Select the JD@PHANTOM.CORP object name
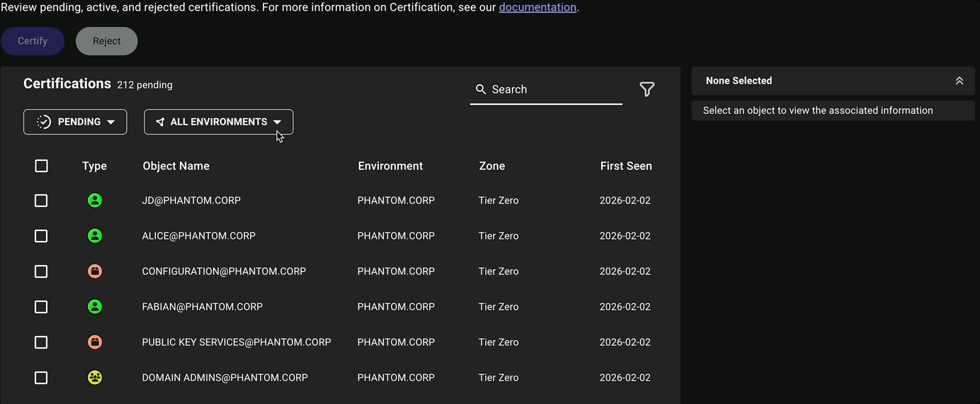This screenshot has width=980, height=404. [191, 201]
